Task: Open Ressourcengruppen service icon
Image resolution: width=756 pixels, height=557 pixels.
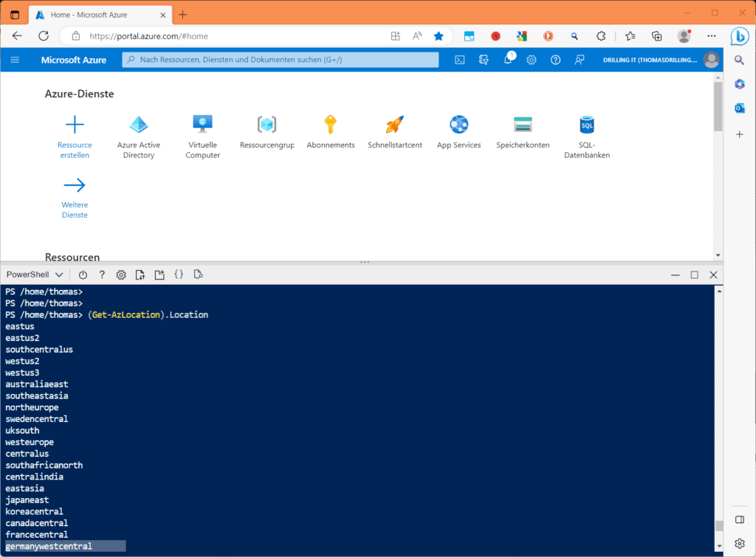Action: click(x=267, y=125)
